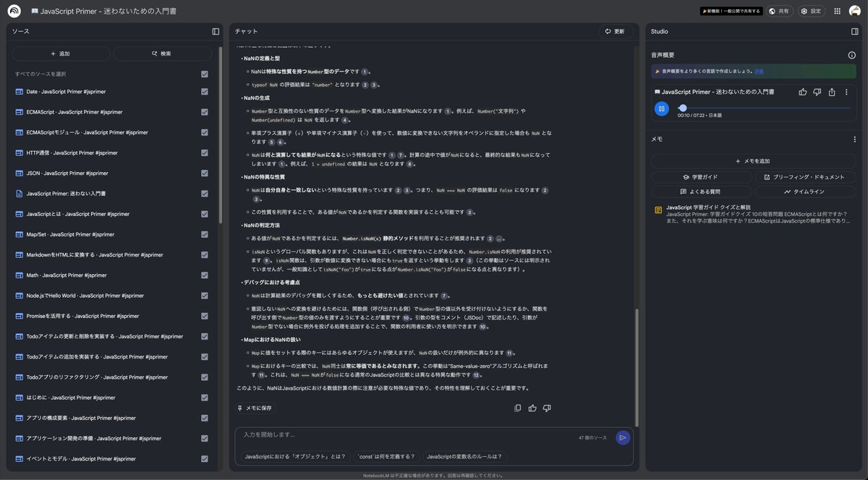Rate the chat response thumbs up
The height and width of the screenshot is (480, 868).
point(532,408)
